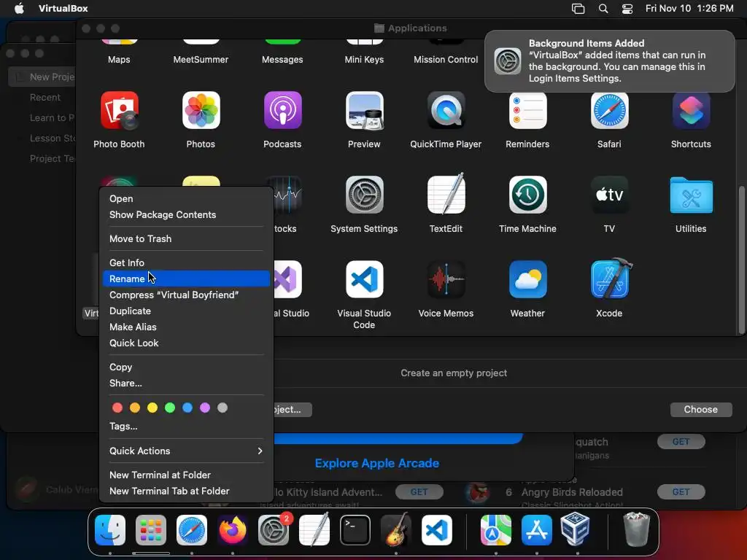Open GarageBand from the Dock
Image resolution: width=747 pixels, height=560 pixels.
pyautogui.click(x=396, y=530)
